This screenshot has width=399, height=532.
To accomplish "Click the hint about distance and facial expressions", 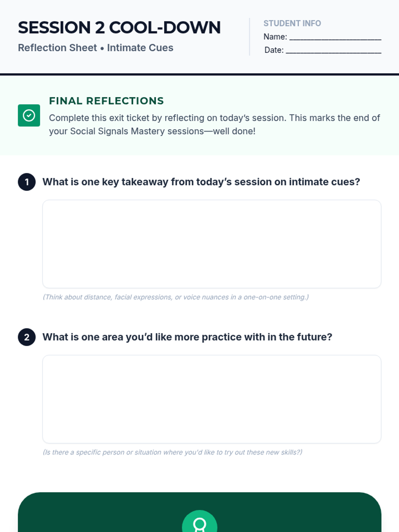I will click(176, 297).
